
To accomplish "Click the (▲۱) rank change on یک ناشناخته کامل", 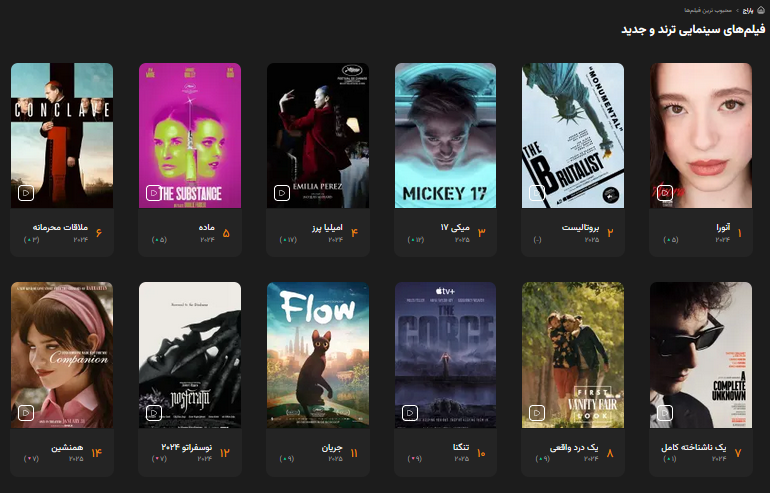I will [670, 459].
